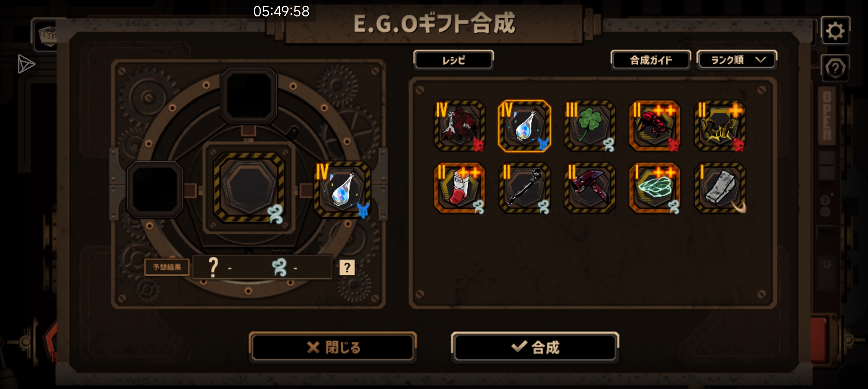The image size is (868, 389).
Task: Select the yellow lightning rank II gift
Action: point(720,125)
